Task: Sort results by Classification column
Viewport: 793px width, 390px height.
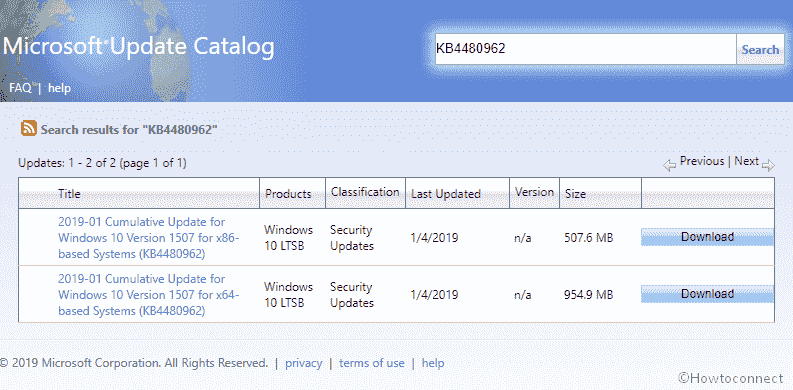Action: pyautogui.click(x=365, y=192)
